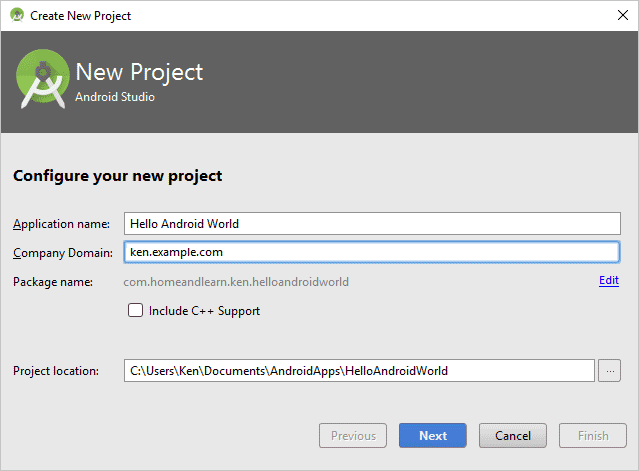The image size is (639, 471).
Task: Click the Create New Project window title
Action: point(81,16)
